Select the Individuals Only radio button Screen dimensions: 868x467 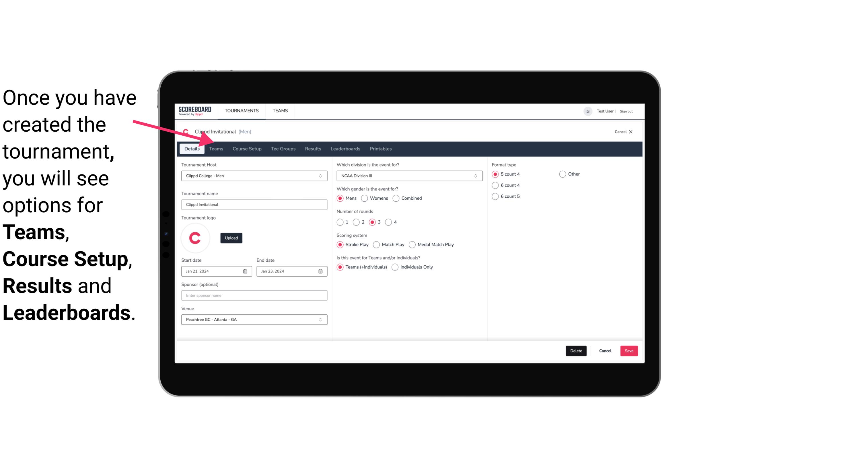pyautogui.click(x=394, y=267)
